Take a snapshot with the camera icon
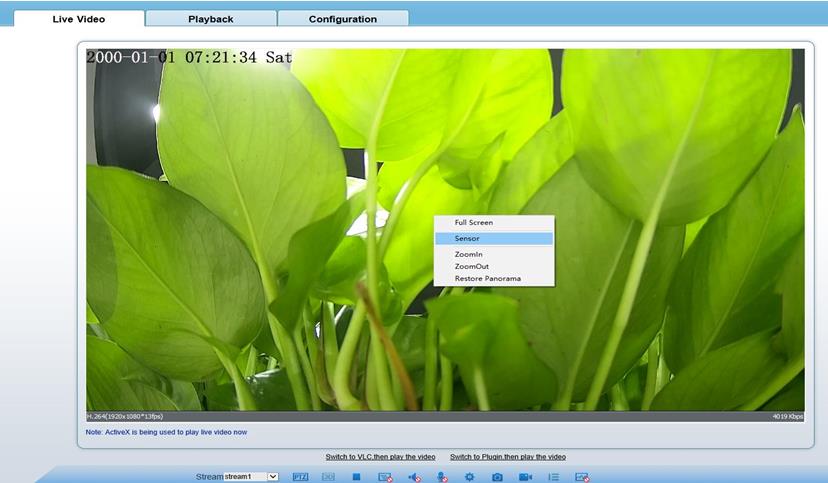 coord(497,477)
